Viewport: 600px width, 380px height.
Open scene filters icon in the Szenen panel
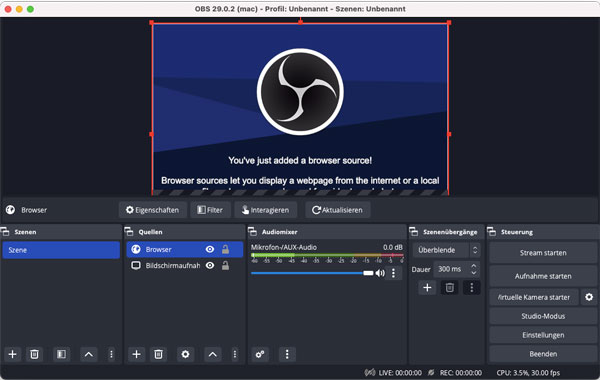(61, 354)
